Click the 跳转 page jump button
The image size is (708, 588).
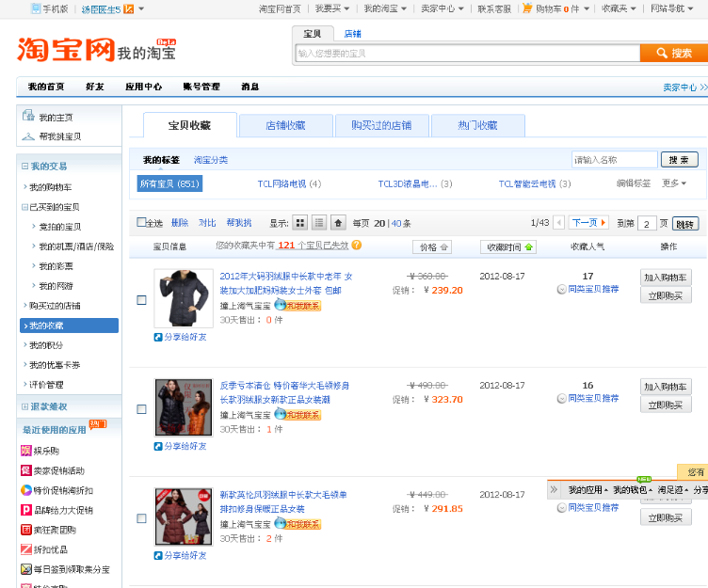pos(685,224)
